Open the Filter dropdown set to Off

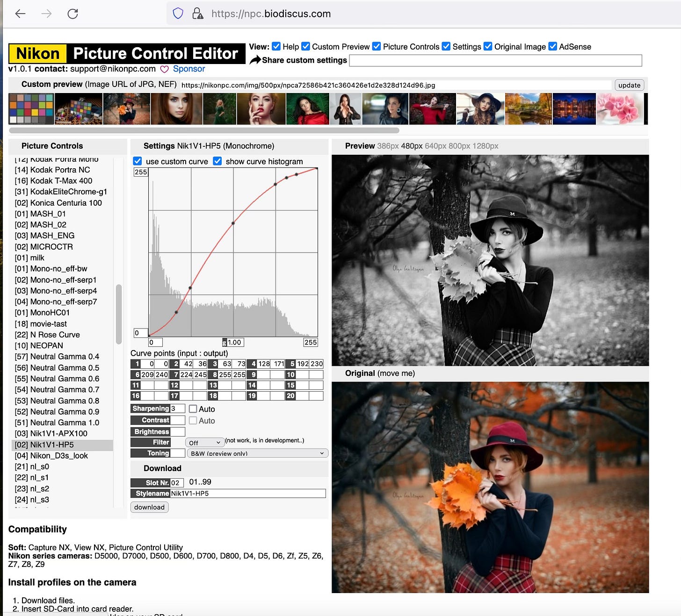tap(205, 443)
